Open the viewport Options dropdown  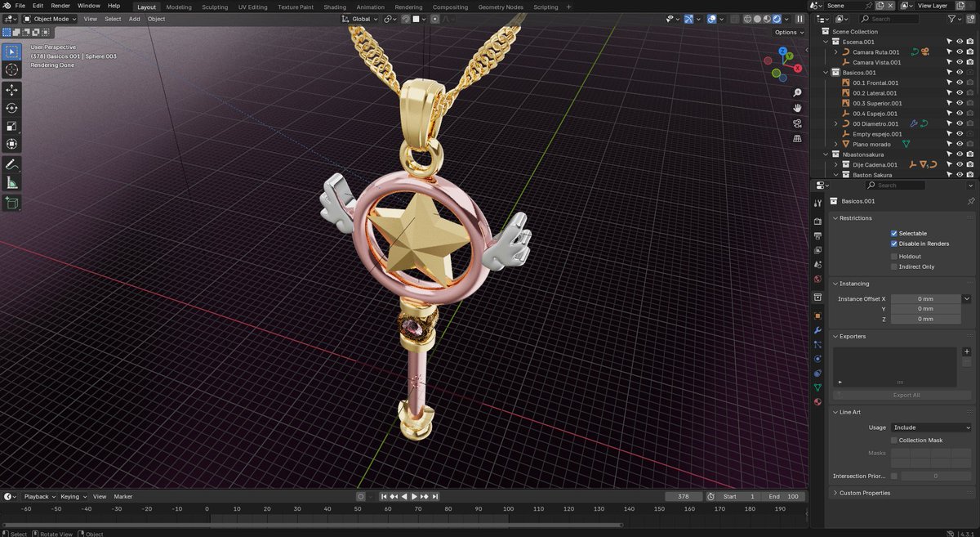[789, 32]
